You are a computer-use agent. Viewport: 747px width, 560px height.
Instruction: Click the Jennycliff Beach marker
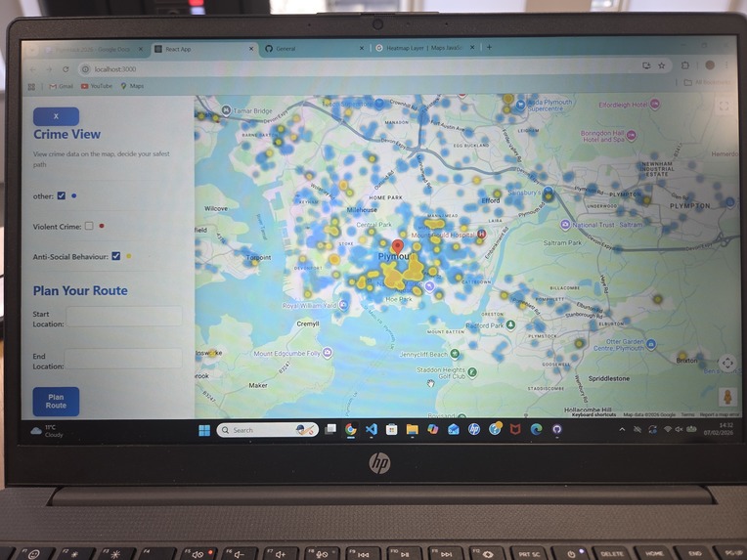(x=455, y=354)
